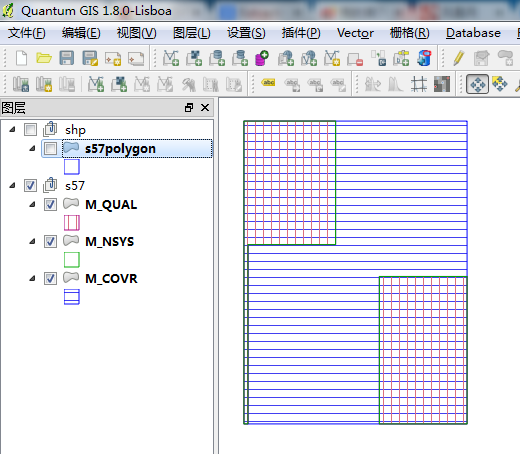The width and height of the screenshot is (520, 454).
Task: Collapse the shp group tree arrow
Action: [x=13, y=129]
